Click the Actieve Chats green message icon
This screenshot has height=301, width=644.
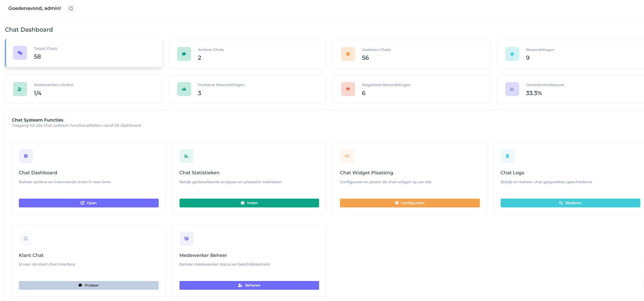[x=184, y=54]
